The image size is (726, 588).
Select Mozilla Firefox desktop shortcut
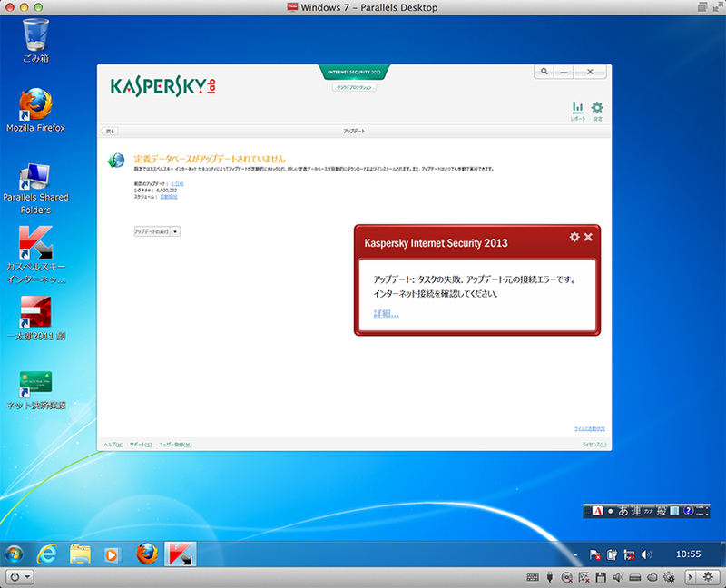35,110
